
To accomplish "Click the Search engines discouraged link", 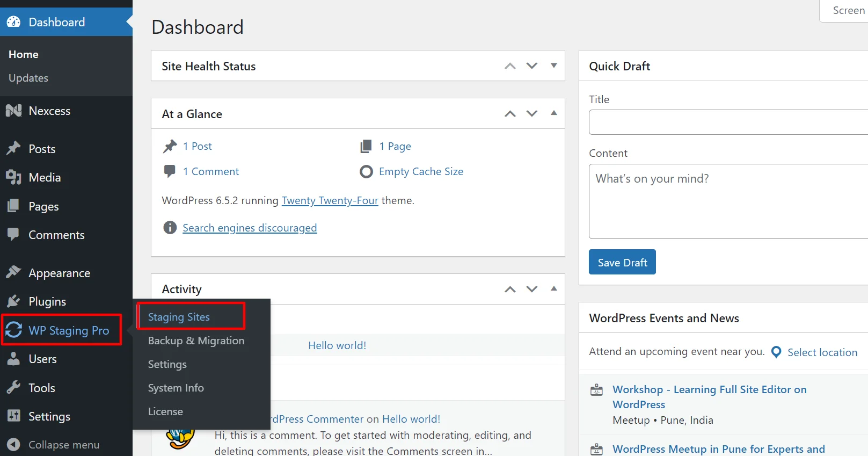I will click(x=250, y=228).
